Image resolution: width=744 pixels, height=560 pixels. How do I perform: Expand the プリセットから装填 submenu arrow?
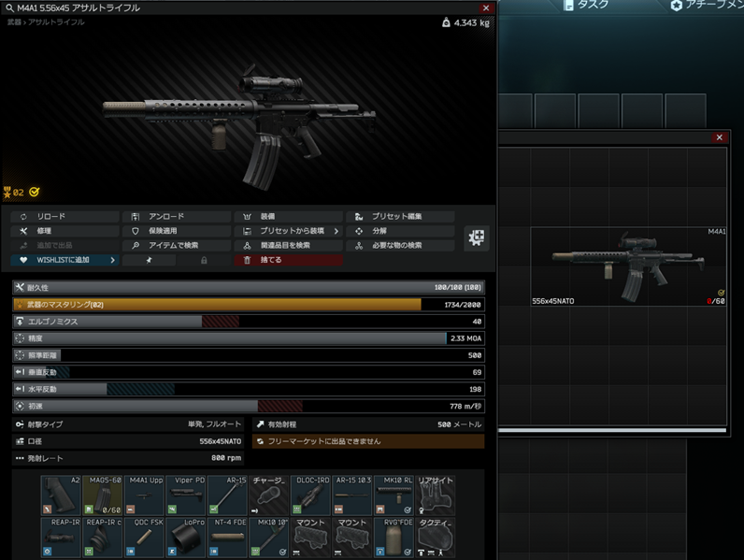tap(336, 231)
